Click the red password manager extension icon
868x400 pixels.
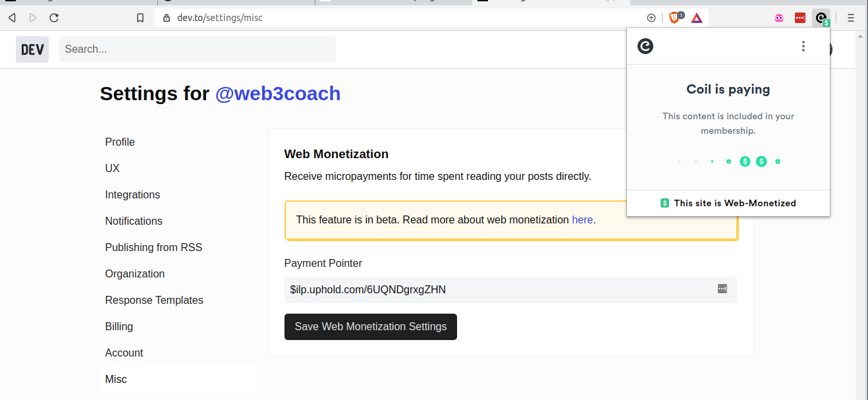800,18
